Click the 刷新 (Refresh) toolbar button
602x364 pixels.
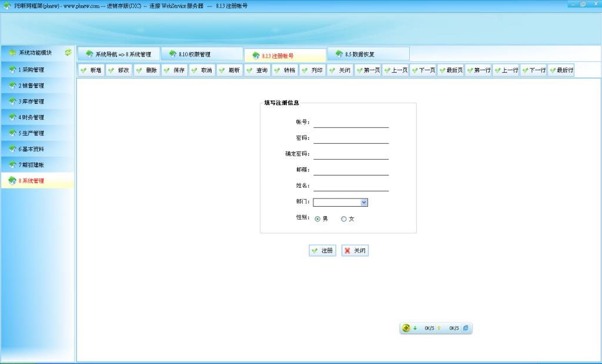click(x=230, y=70)
